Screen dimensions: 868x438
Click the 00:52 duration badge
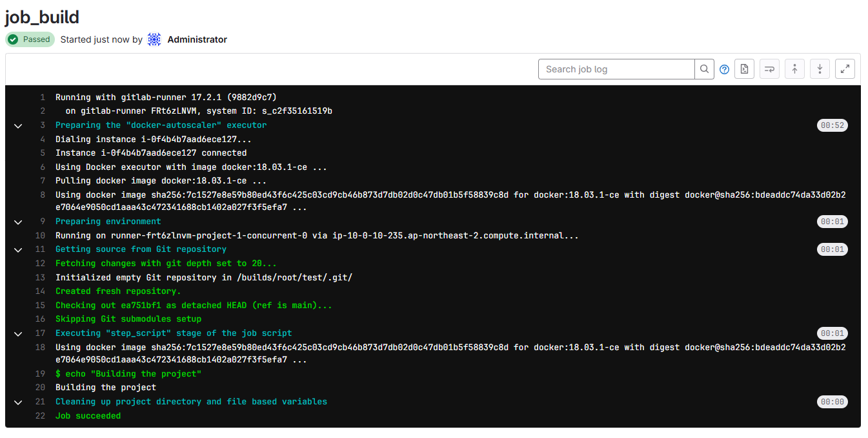[x=832, y=125]
